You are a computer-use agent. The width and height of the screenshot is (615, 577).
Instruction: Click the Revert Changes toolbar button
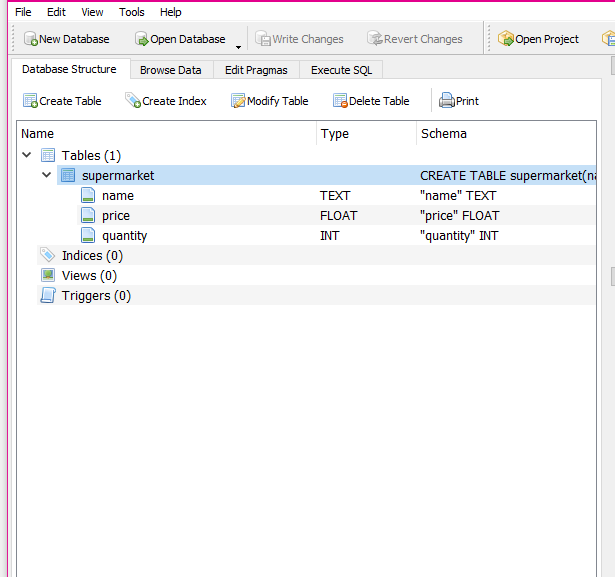[x=415, y=39]
